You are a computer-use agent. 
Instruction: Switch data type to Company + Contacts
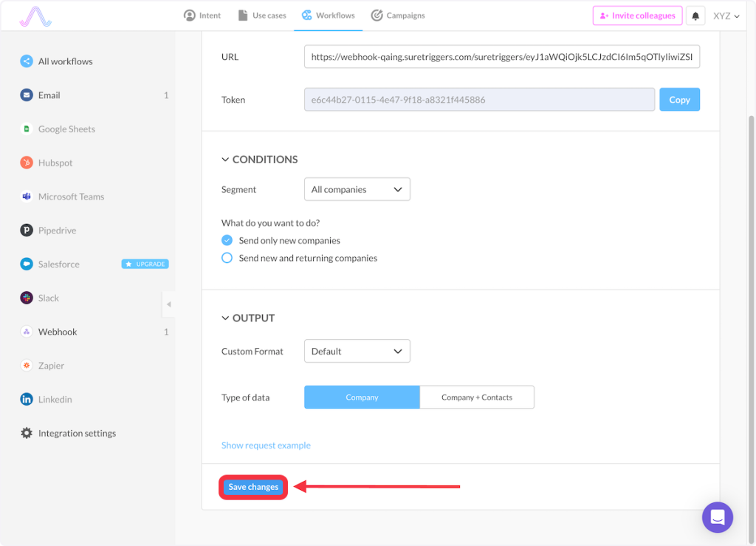pos(476,397)
